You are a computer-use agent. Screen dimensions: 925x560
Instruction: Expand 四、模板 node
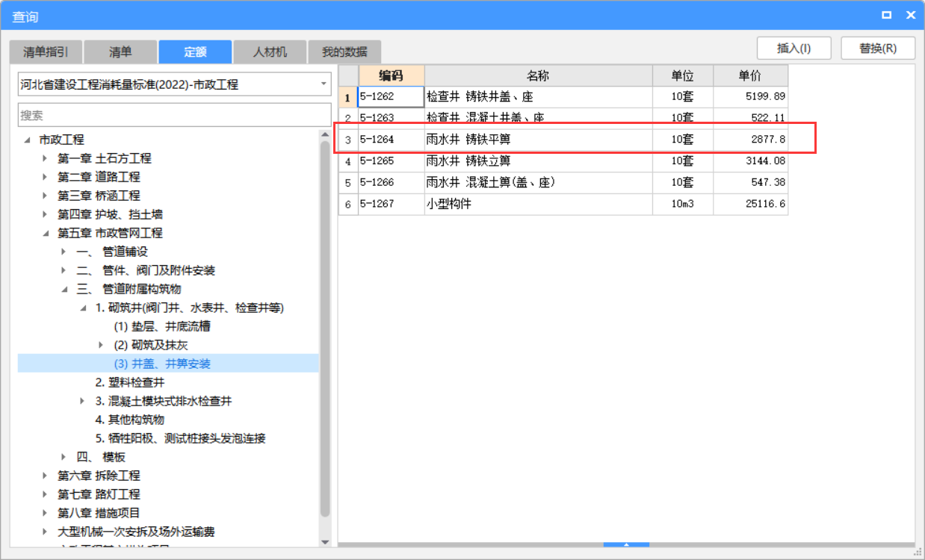tap(64, 457)
